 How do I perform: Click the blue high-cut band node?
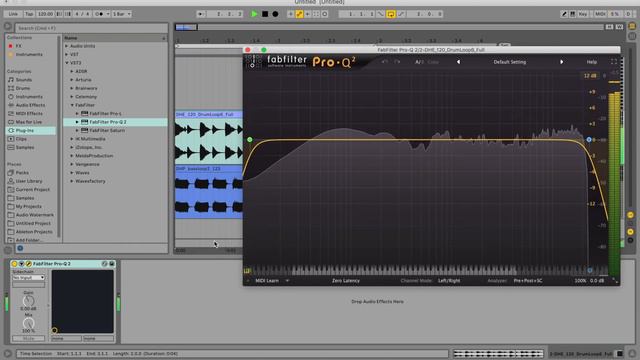tap(589, 140)
